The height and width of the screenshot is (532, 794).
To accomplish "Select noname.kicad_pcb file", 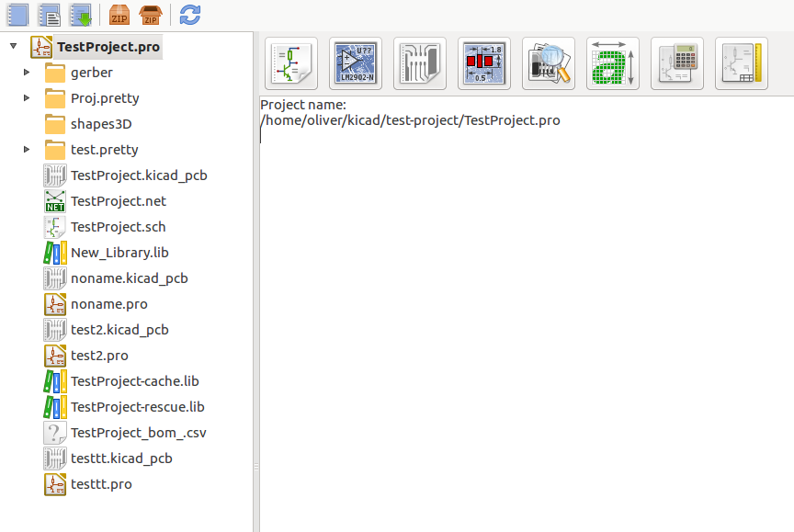I will click(x=130, y=278).
